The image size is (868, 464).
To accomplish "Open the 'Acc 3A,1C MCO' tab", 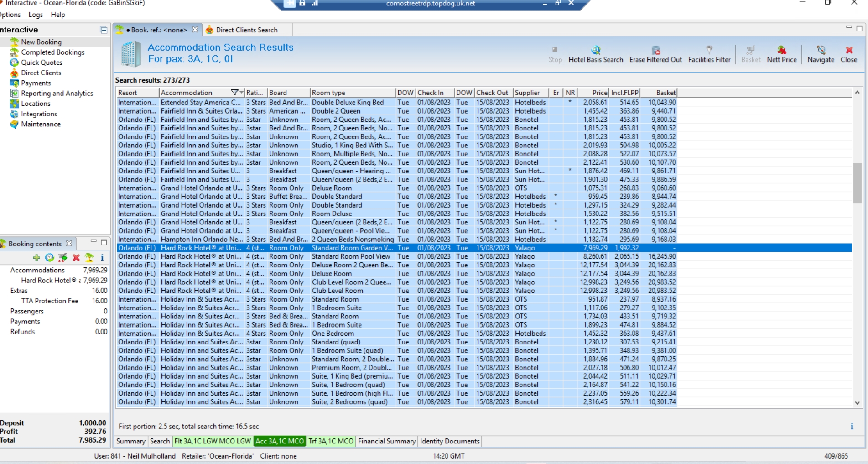I will coord(280,441).
